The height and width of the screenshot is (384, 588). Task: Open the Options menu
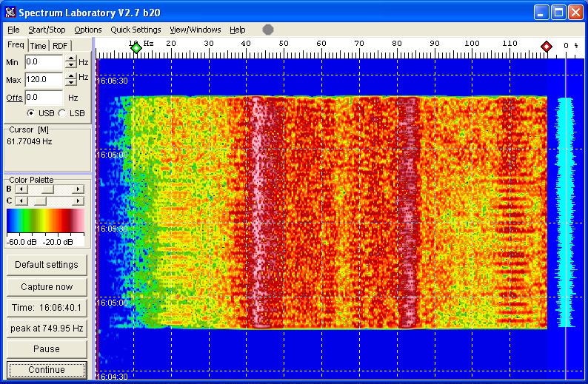coord(87,30)
